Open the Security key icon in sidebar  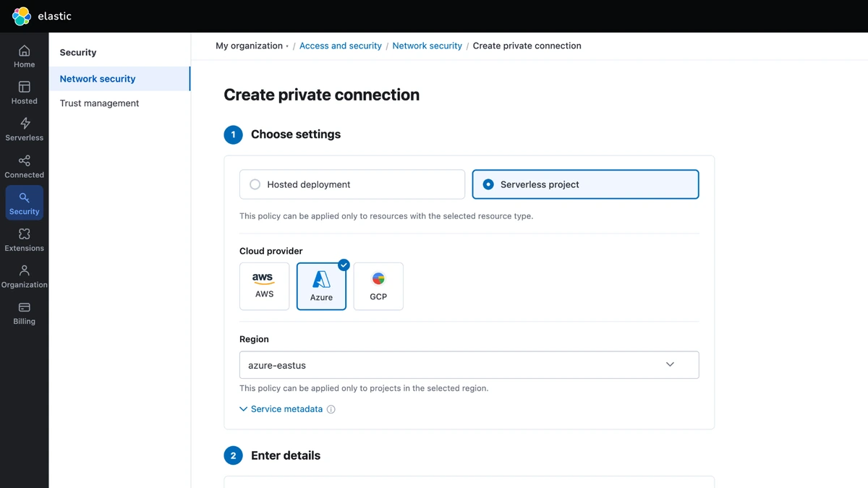coord(24,197)
